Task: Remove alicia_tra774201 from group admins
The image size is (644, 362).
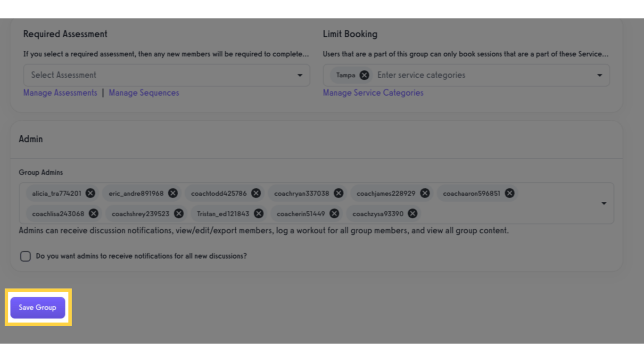Action: click(91, 193)
